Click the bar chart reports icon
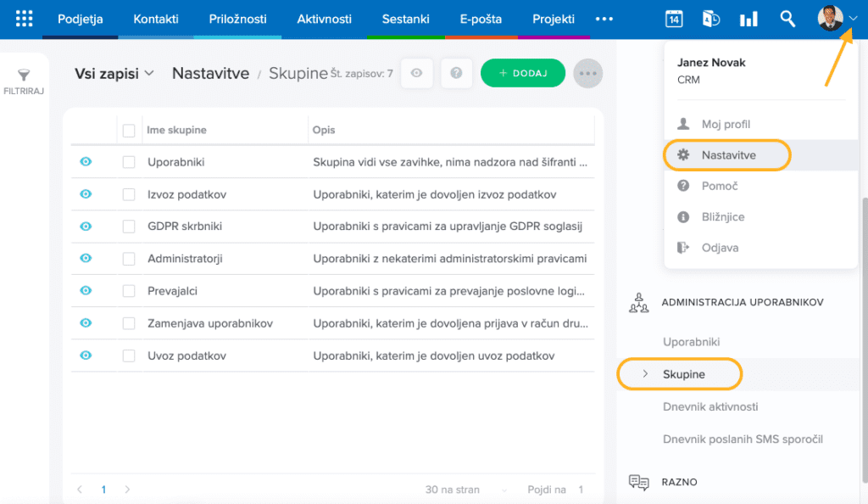Image resolution: width=868 pixels, height=504 pixels. [748, 19]
